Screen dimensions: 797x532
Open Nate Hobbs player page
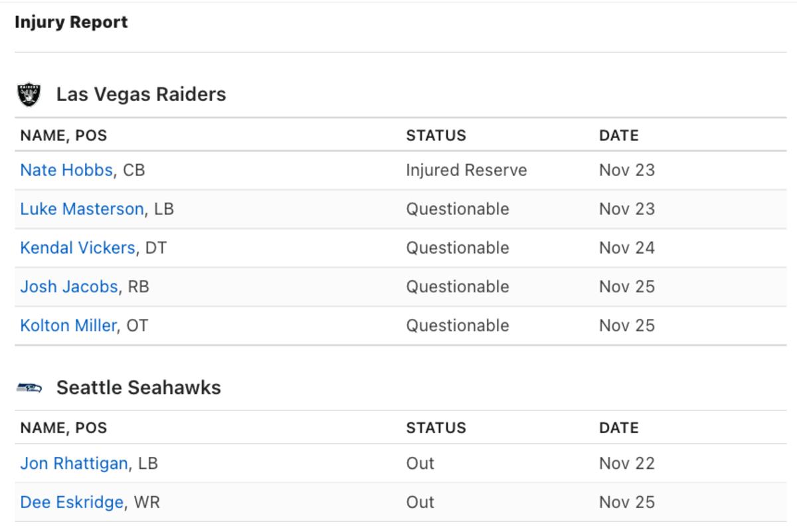coord(66,170)
